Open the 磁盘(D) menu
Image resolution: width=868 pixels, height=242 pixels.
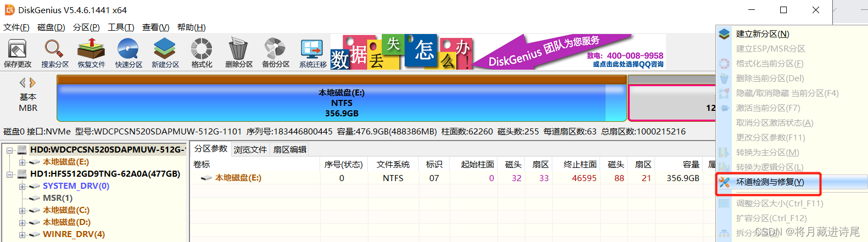[51, 27]
